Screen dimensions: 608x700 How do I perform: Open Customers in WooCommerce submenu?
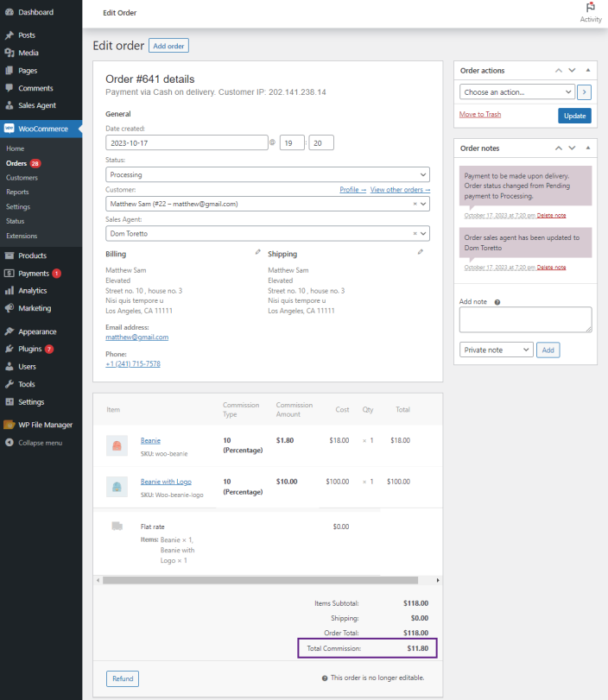[x=22, y=177]
